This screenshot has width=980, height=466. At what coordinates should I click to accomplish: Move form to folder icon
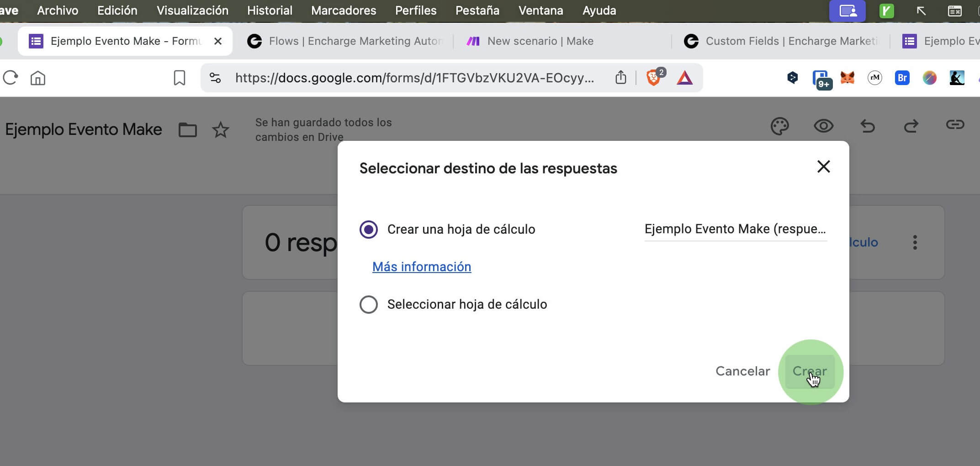(x=187, y=130)
